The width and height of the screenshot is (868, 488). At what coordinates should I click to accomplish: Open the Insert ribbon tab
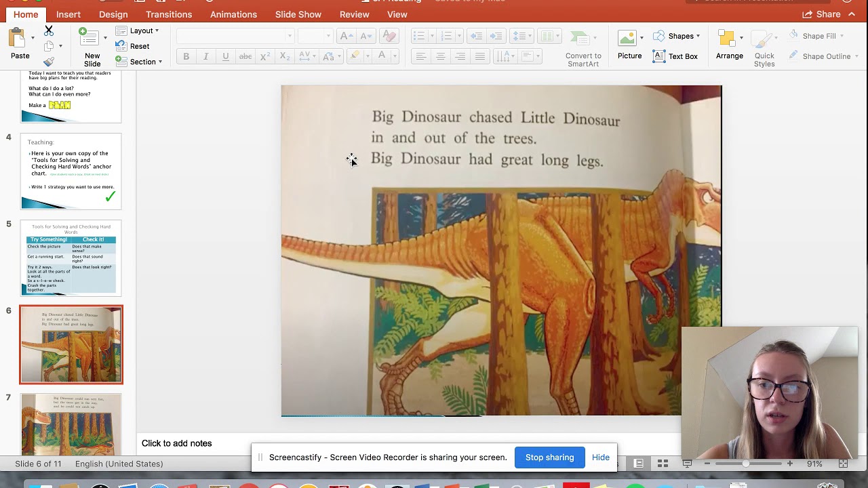coord(68,14)
